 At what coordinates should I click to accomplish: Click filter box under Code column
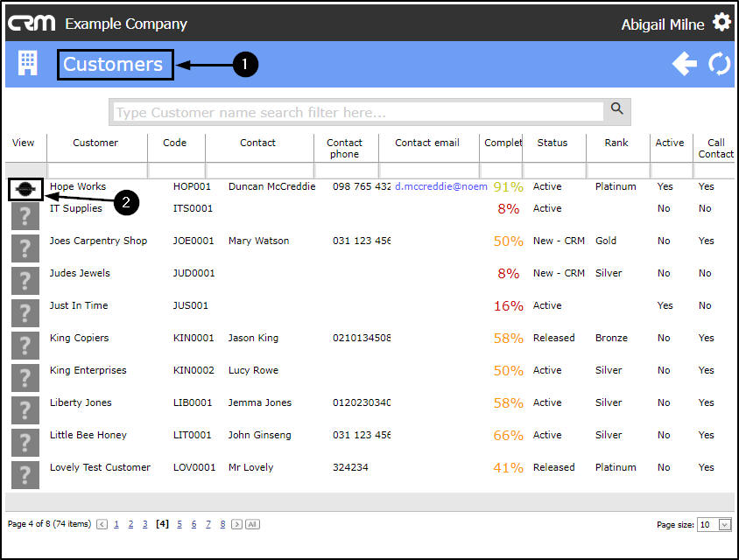pyautogui.click(x=175, y=170)
